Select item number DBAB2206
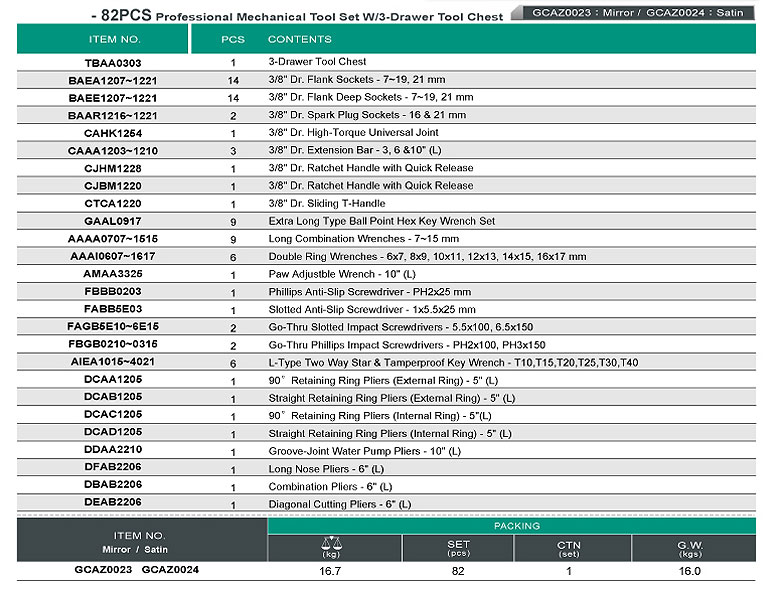780x590 pixels. pyautogui.click(x=113, y=484)
